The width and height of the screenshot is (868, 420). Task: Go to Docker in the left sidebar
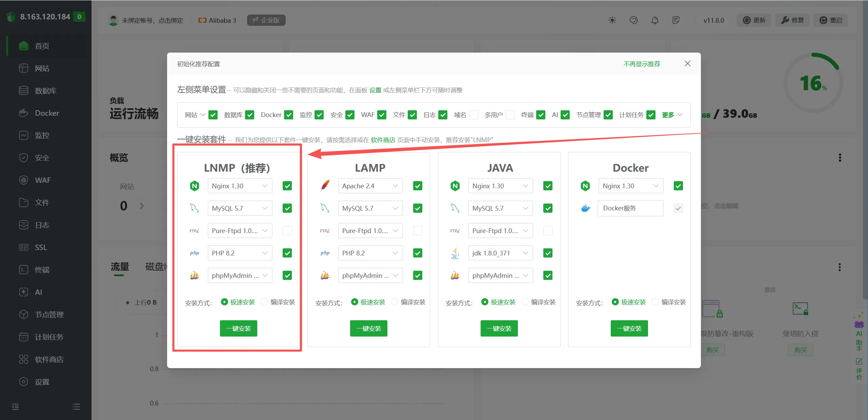(47, 113)
